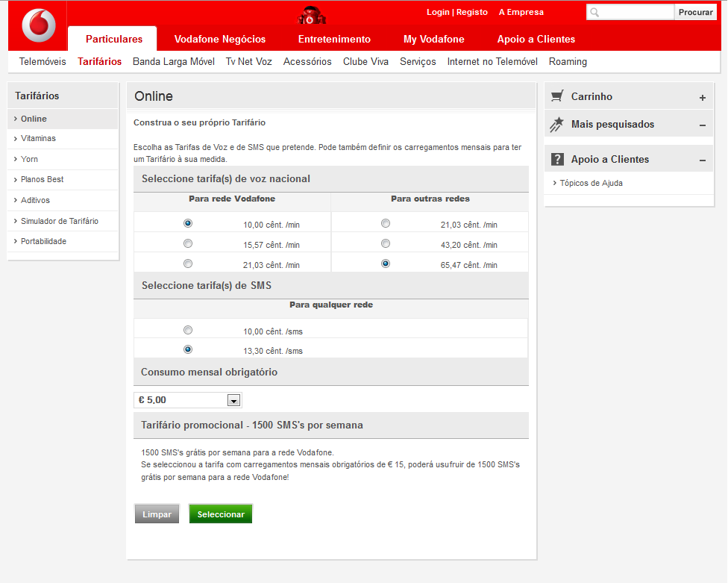Viewport: 728px width, 583px height.
Task: Click the Apoio a Clientes question mark icon
Action: pyautogui.click(x=556, y=159)
